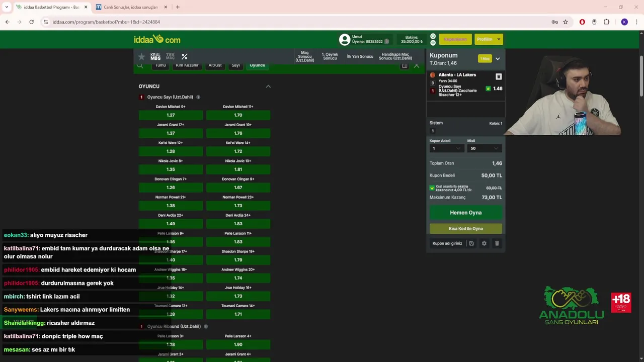
Task: Open Umut user avatar icon
Action: coord(345,39)
